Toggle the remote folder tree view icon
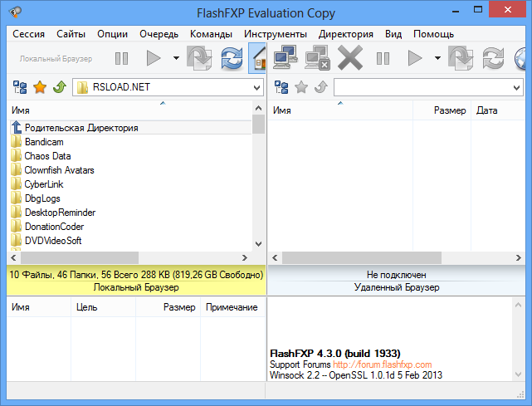Screen dimensions: 532x406 click(x=281, y=87)
